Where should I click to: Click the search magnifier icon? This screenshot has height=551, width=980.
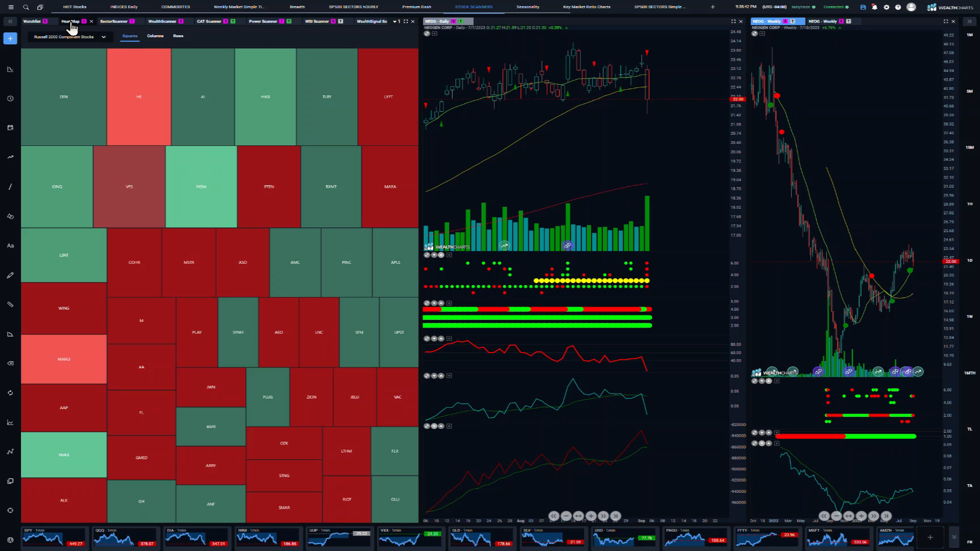(x=26, y=7)
